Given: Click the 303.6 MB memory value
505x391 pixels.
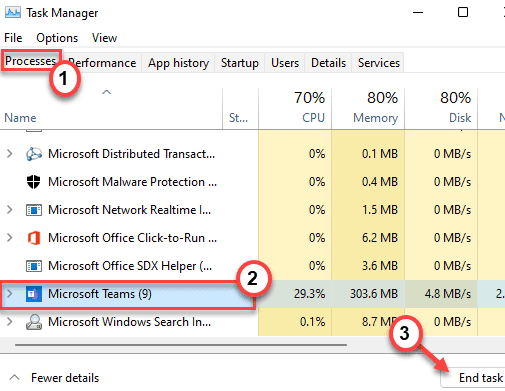Looking at the screenshot, I should pyautogui.click(x=374, y=294).
